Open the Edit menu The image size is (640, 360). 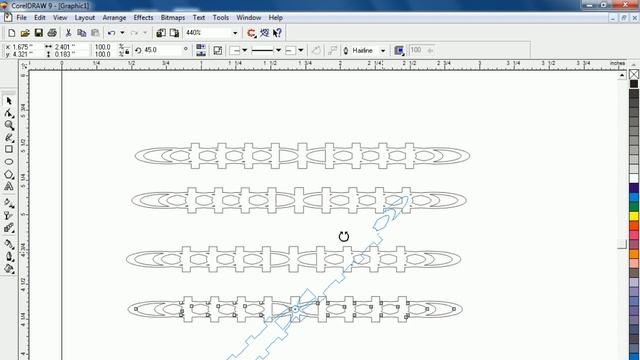tap(40, 18)
